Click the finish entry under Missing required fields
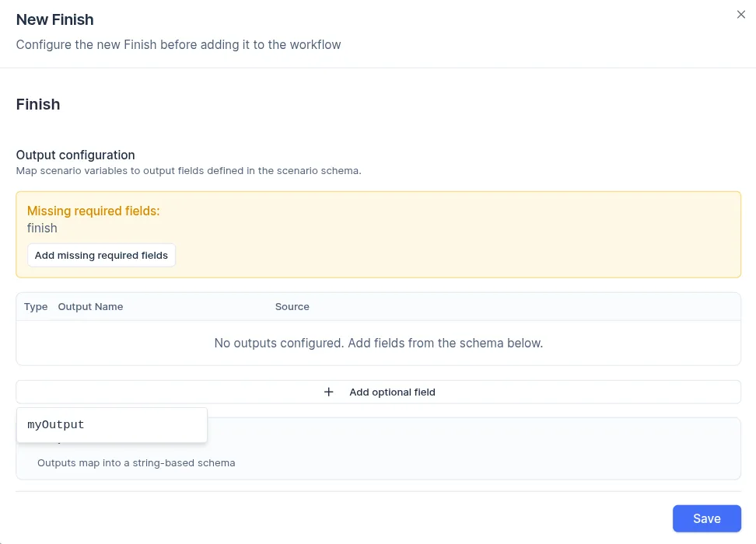Image resolution: width=756 pixels, height=544 pixels. [x=42, y=228]
